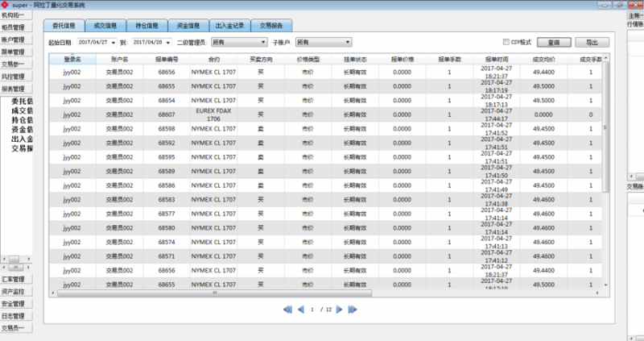644x341 pixels.
Task: Sort table by 登录名 column header
Action: (x=72, y=59)
